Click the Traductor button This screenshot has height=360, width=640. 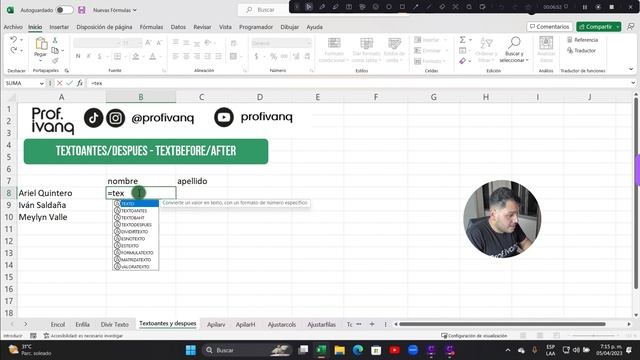click(x=581, y=50)
